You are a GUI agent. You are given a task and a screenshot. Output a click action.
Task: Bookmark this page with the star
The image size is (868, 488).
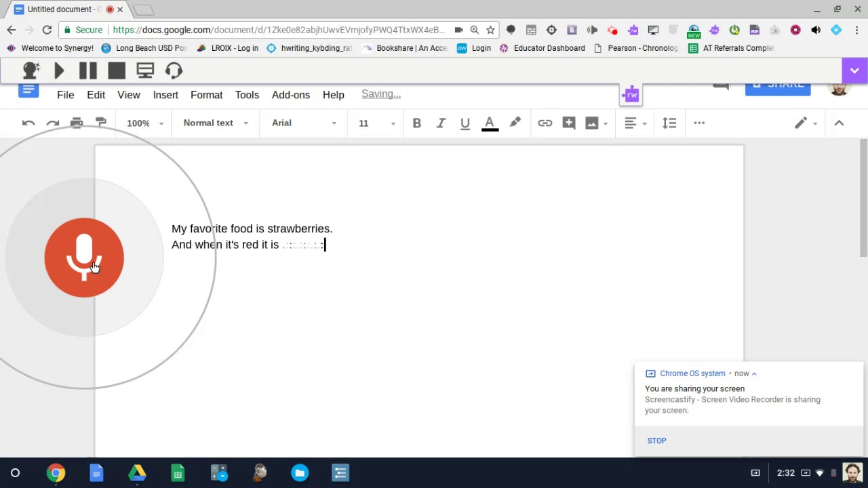[x=490, y=30]
